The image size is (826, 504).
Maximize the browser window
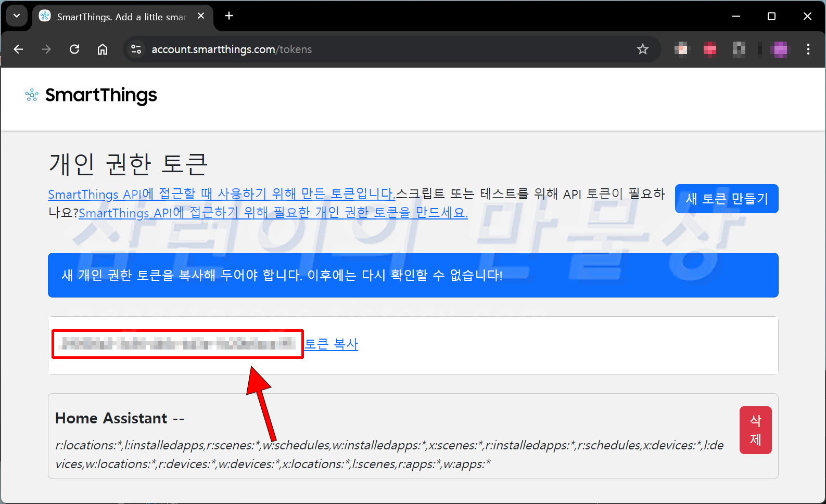click(x=771, y=16)
